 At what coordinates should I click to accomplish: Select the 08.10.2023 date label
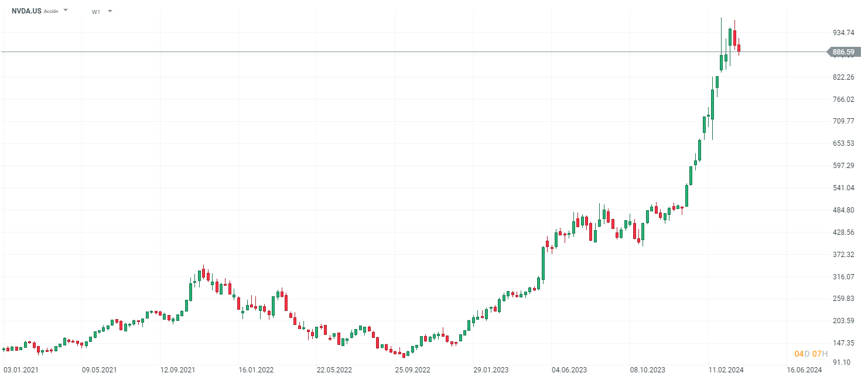[x=648, y=370]
